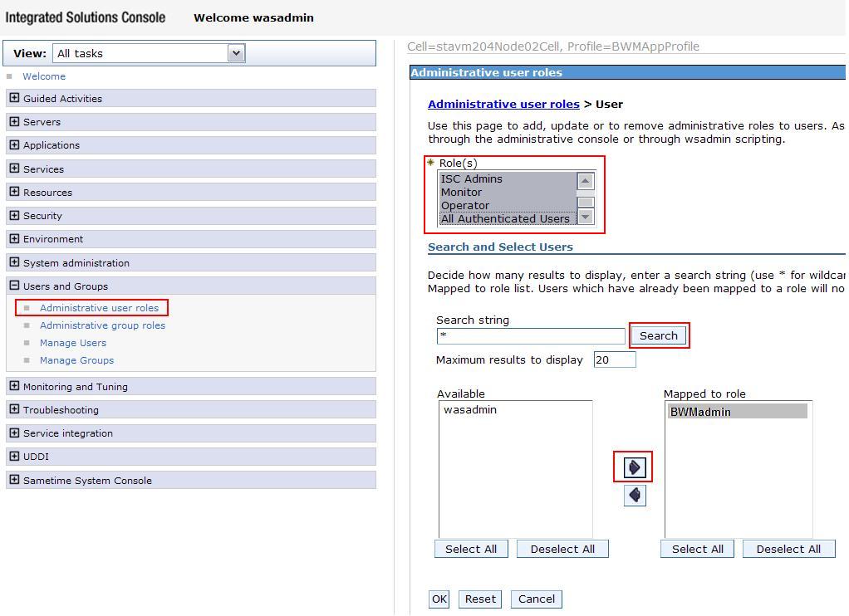The height and width of the screenshot is (616, 849).
Task: Expand the Applications section
Action: [15, 144]
